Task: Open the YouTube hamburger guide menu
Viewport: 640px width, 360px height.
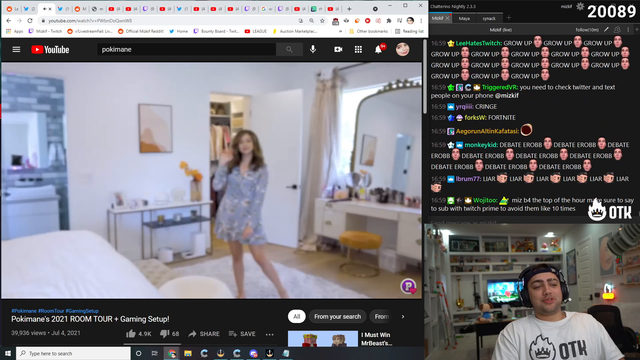Action: click(x=16, y=49)
